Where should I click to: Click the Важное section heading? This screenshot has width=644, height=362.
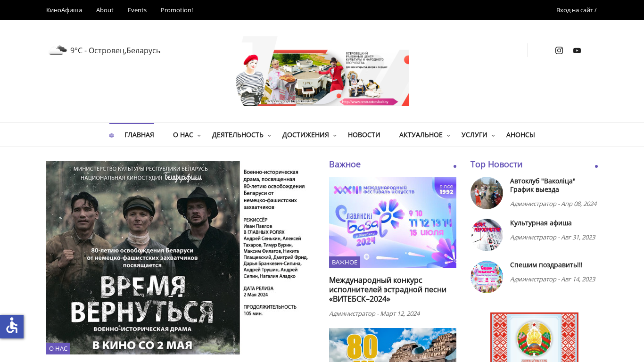click(345, 165)
